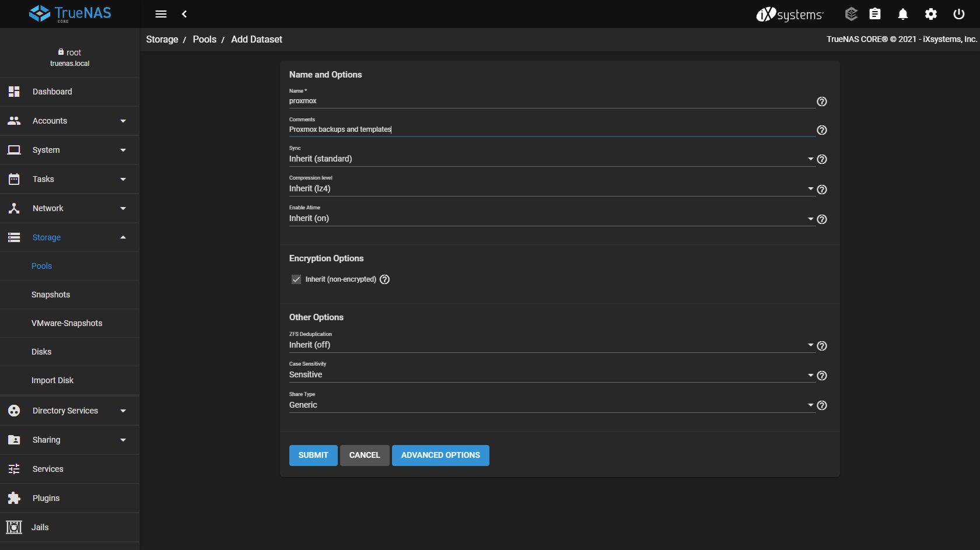The image size is (980, 550).
Task: Click the Add Dataset breadcrumb text
Action: 257,39
